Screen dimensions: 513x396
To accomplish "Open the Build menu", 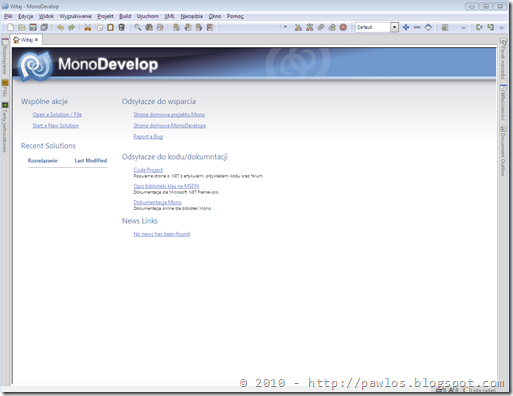I will tap(125, 16).
